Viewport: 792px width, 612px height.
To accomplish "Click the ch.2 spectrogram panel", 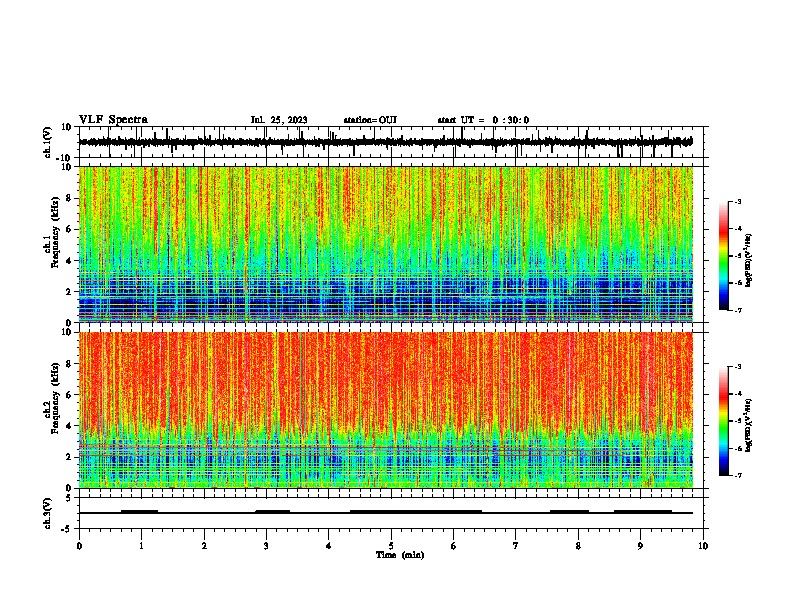I will [x=386, y=410].
